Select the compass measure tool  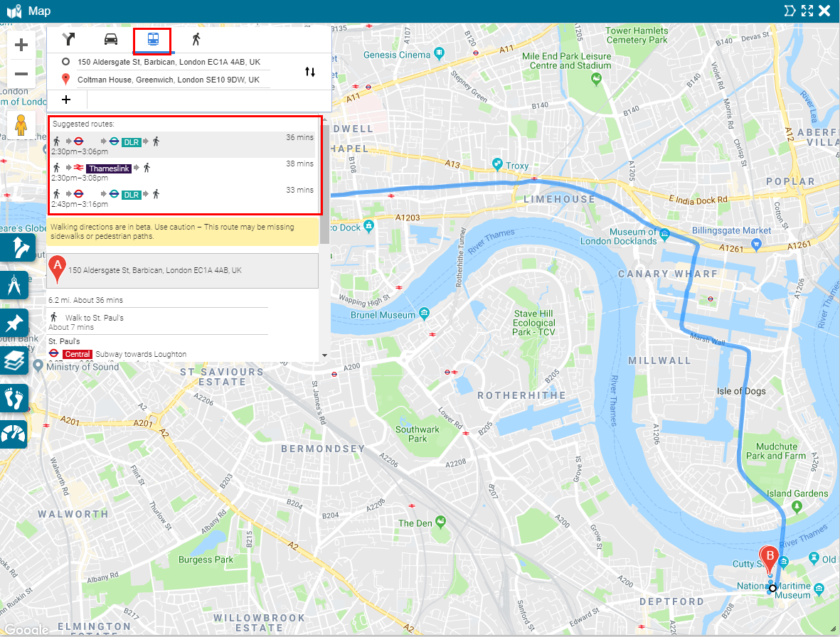click(x=16, y=285)
